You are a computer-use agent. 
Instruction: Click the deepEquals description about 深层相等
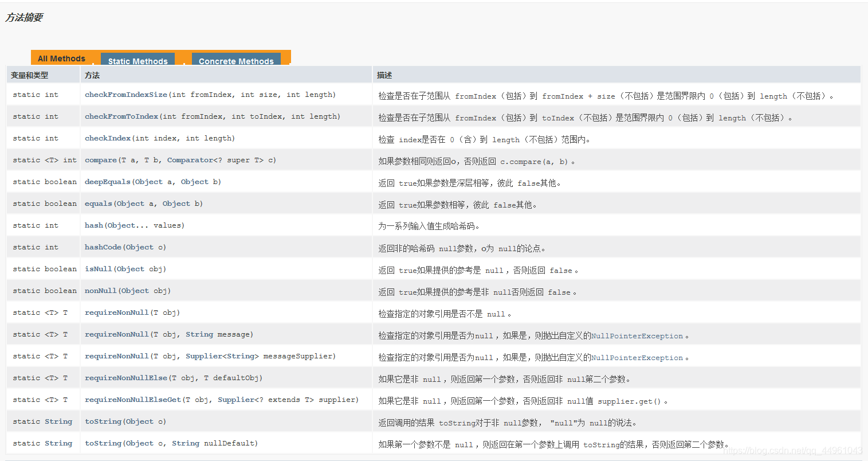click(470, 183)
